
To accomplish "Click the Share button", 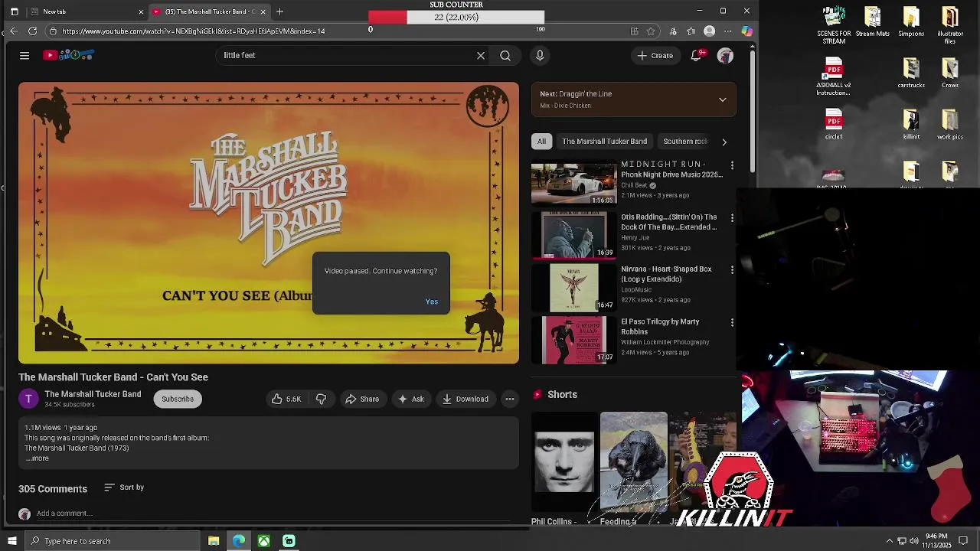I will 362,399.
